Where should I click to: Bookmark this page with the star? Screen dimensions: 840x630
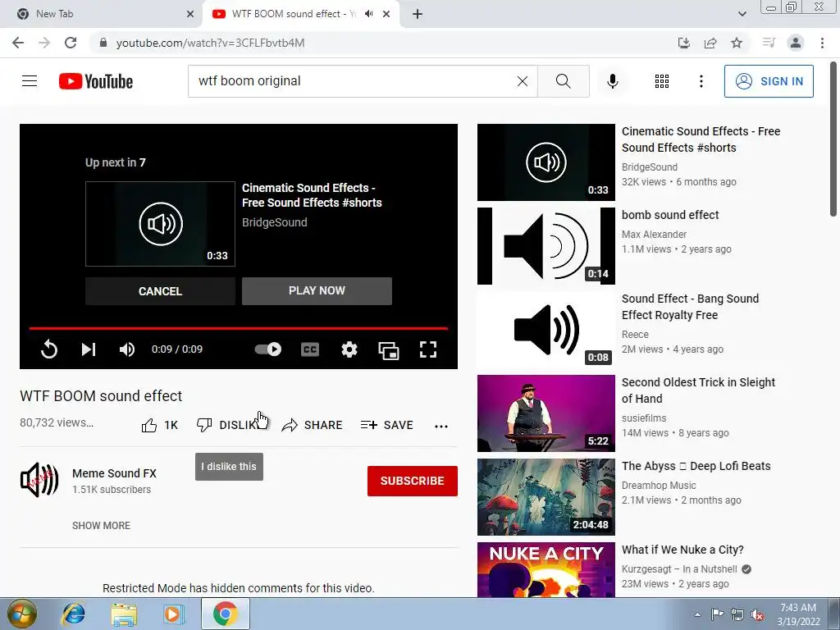pyautogui.click(x=737, y=43)
